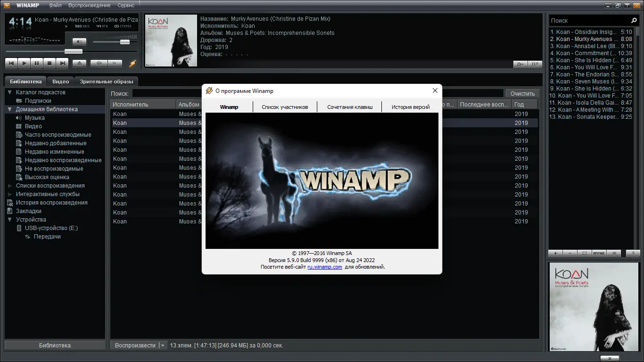The image size is (644, 362).
Task: Click the playlist "ПРОЧИЕ" button
Action: [x=599, y=253]
